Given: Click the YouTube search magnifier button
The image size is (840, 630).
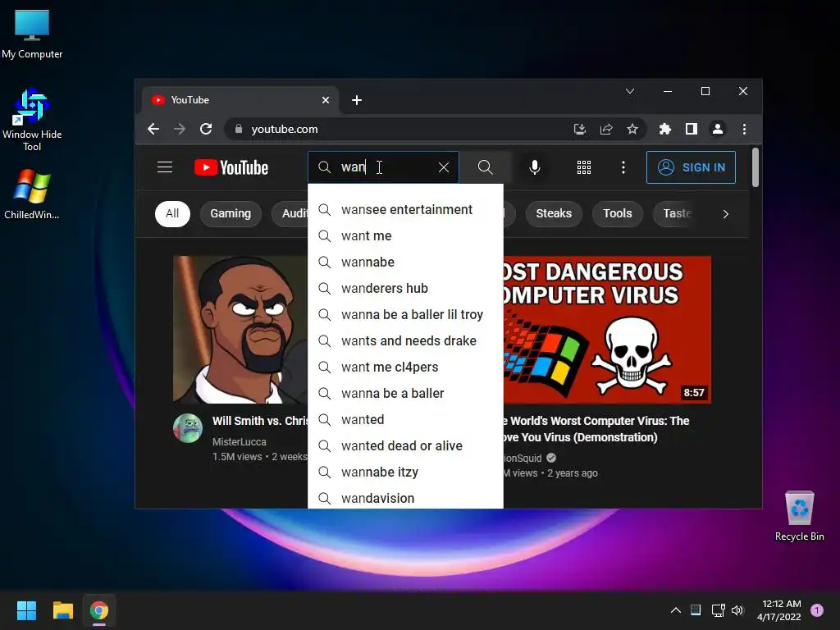Looking at the screenshot, I should point(486,167).
